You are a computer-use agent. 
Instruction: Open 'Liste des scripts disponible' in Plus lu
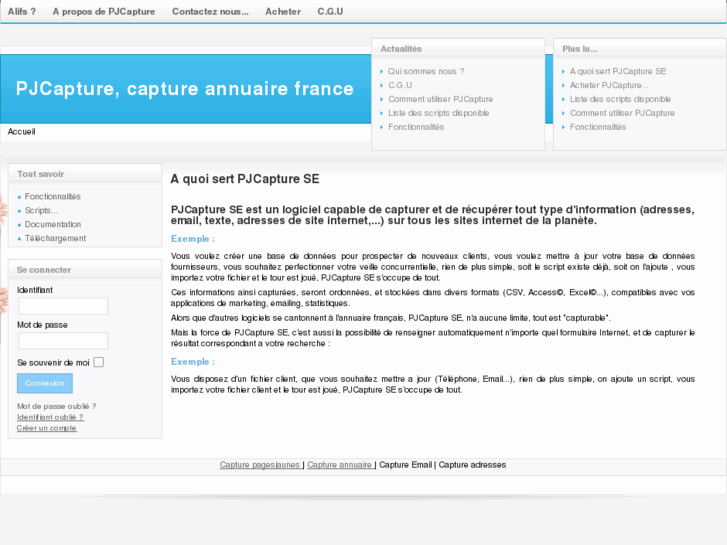620,99
